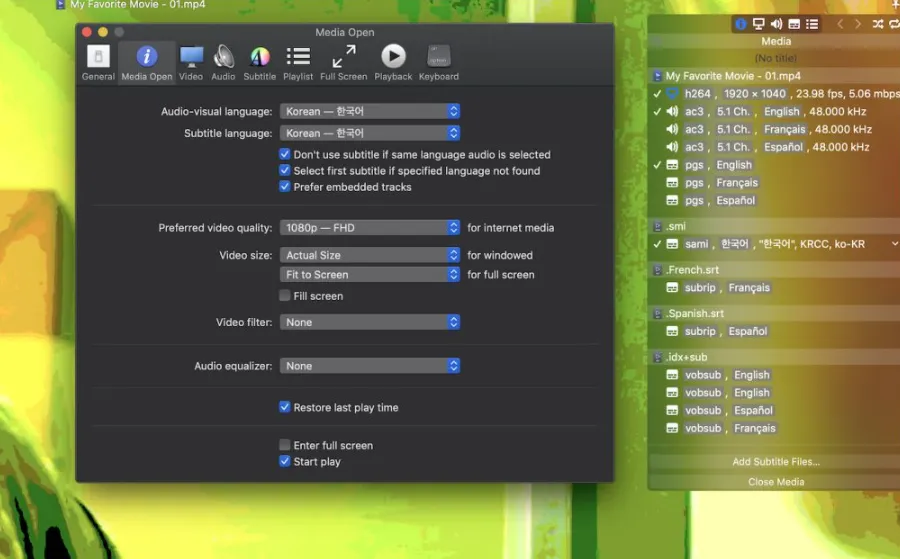Open the Audio preferences pane

(223, 63)
